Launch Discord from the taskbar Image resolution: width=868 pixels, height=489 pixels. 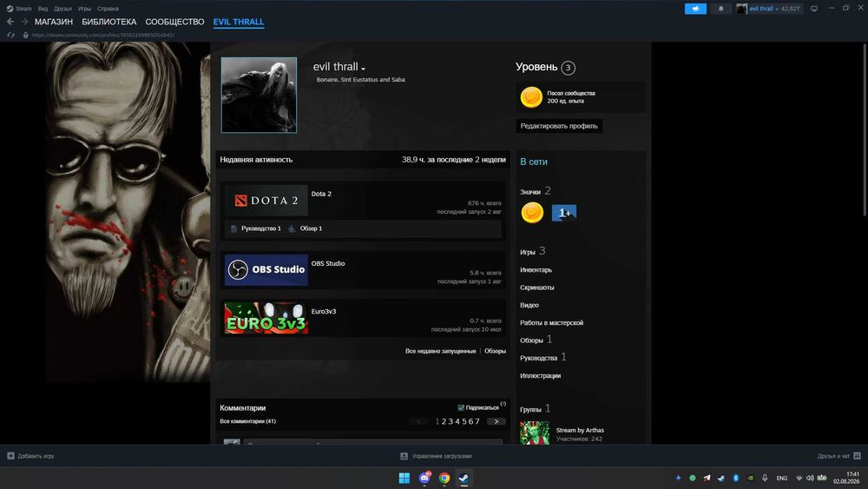[x=424, y=478]
